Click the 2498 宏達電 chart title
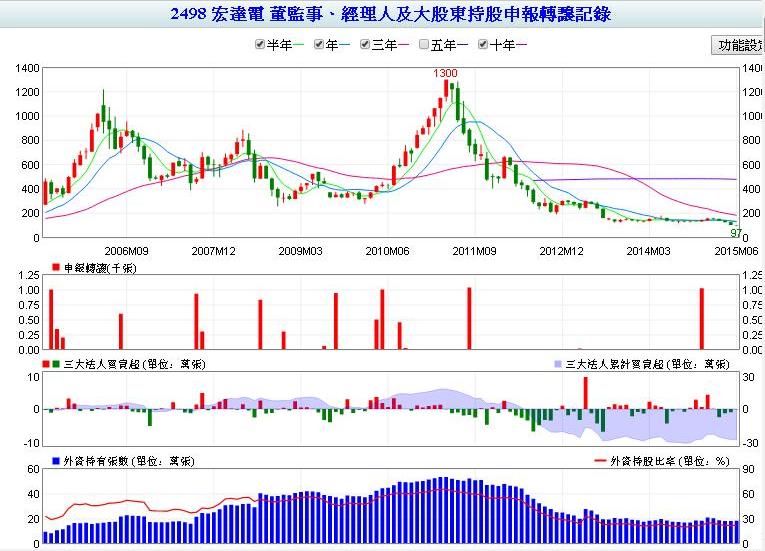Screen dimensions: 765x551 coord(390,14)
